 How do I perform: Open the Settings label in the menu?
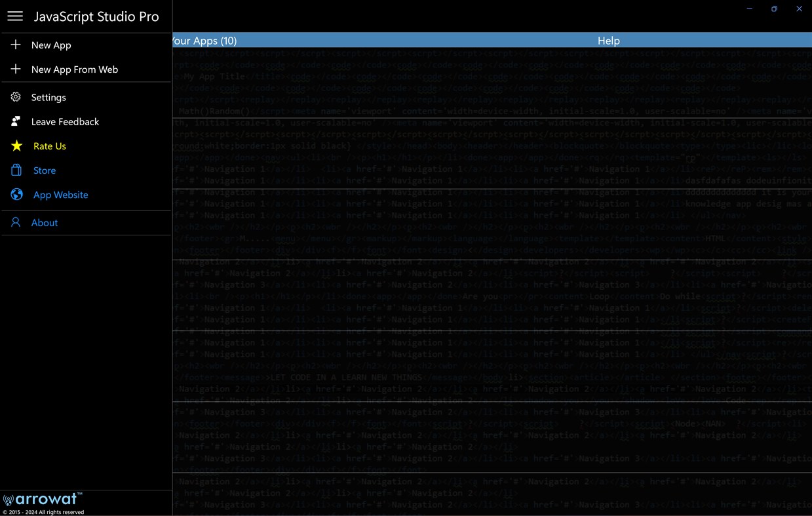(x=48, y=98)
